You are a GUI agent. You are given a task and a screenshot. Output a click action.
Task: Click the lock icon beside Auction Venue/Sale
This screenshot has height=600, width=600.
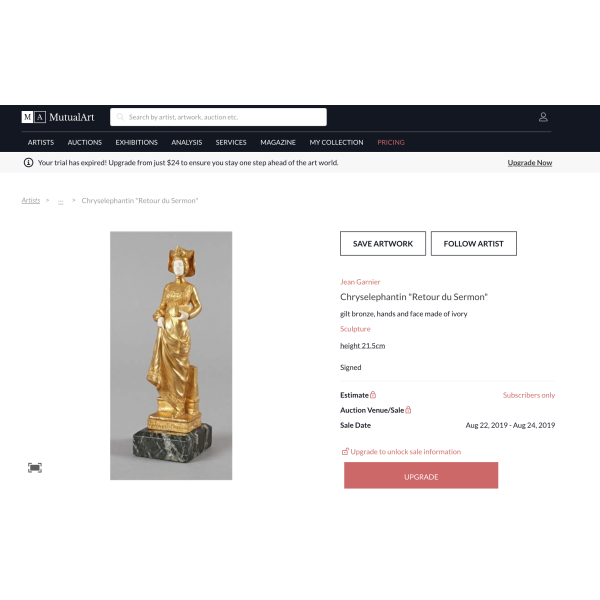click(408, 410)
